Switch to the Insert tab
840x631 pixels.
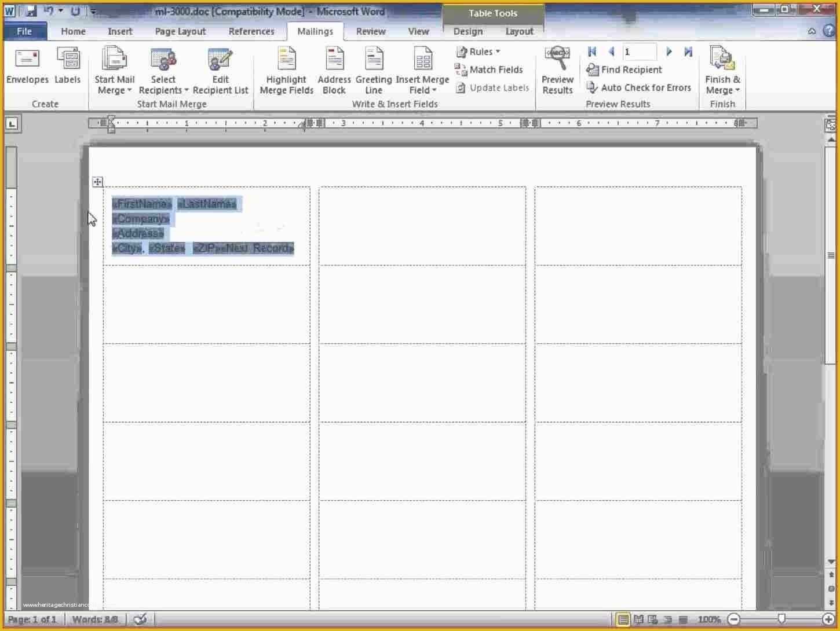(x=120, y=31)
